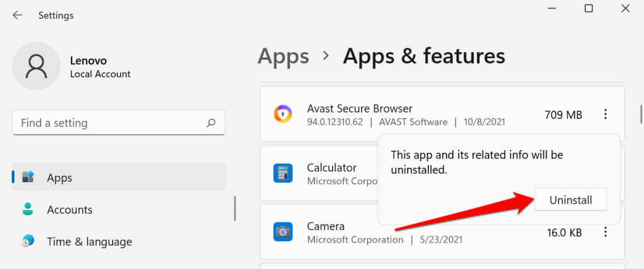Click the apps list vertical scrollbar
644x269 pixels.
click(x=640, y=114)
